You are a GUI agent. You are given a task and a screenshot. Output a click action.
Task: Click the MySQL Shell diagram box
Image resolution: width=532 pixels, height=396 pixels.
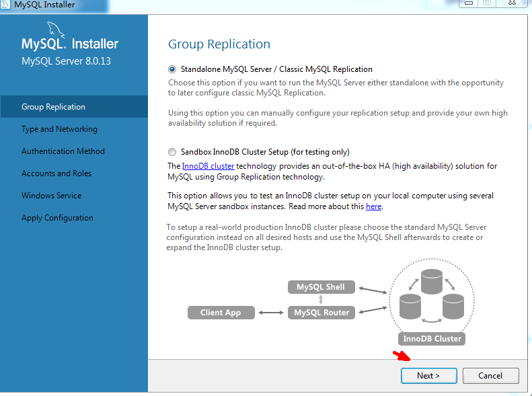(321, 287)
